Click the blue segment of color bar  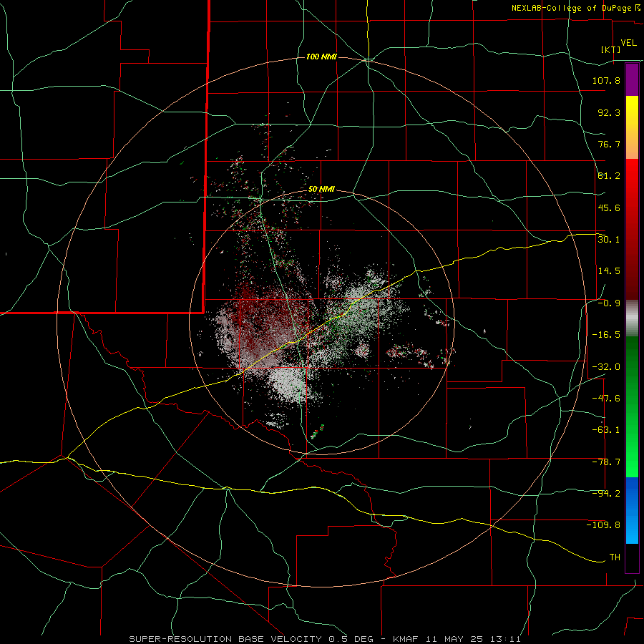point(632,510)
